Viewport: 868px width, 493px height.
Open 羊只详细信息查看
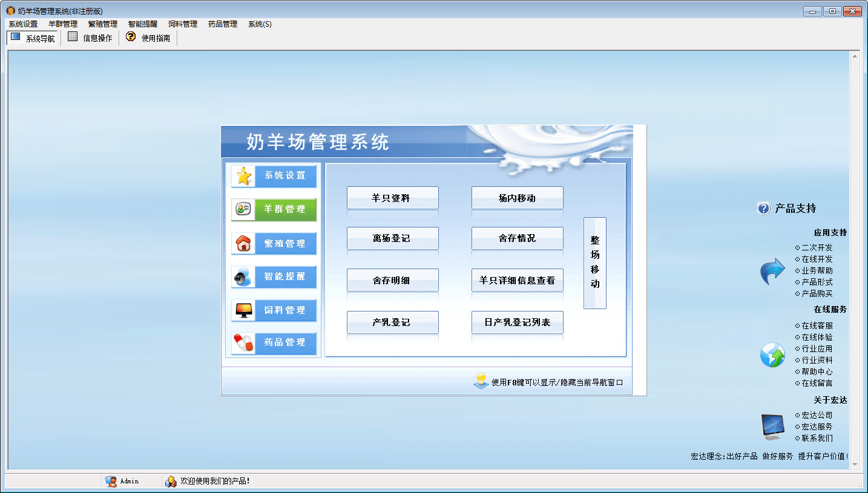point(518,280)
